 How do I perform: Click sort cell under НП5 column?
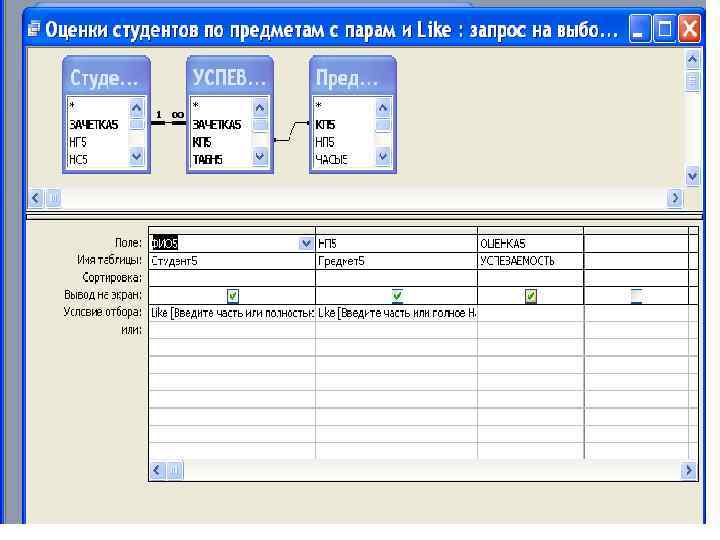(396, 278)
